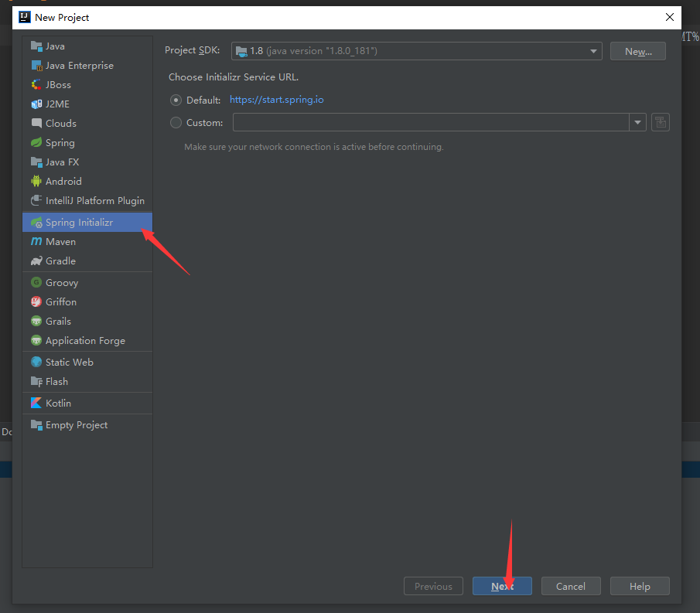Select JBoss in project list
This screenshot has width=700, height=613.
pos(87,85)
